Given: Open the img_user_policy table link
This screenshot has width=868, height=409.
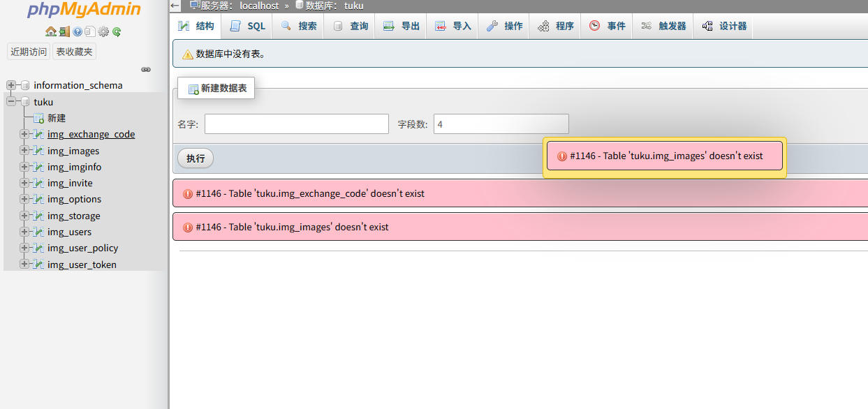Looking at the screenshot, I should (82, 248).
